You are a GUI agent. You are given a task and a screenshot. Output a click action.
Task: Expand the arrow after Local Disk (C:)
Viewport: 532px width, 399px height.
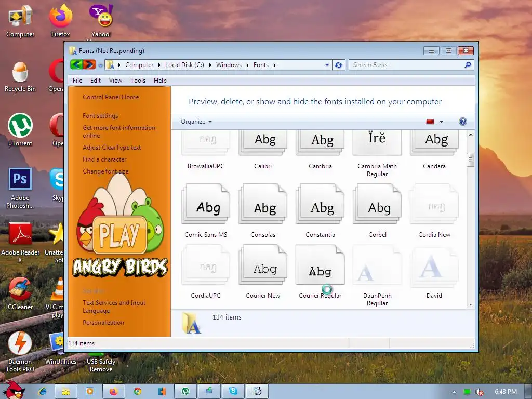tap(210, 65)
